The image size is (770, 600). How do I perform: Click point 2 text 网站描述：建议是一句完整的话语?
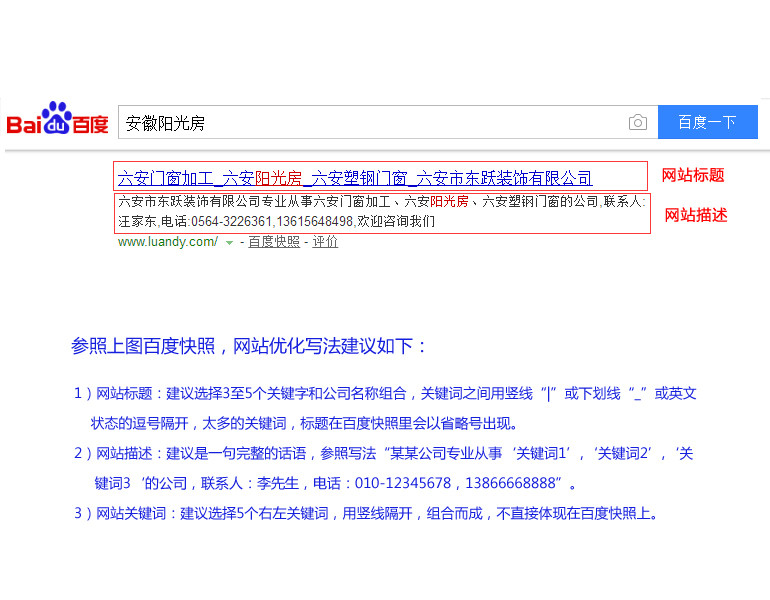coord(384,453)
